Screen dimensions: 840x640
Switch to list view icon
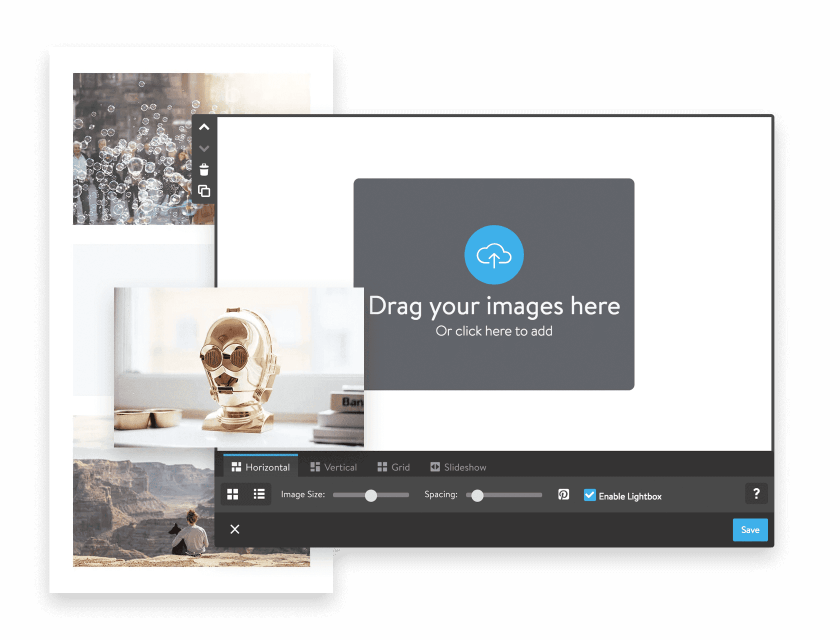tap(259, 494)
